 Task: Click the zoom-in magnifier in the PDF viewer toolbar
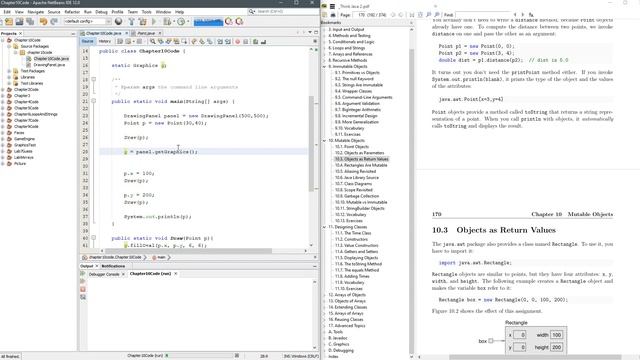click(x=437, y=15)
